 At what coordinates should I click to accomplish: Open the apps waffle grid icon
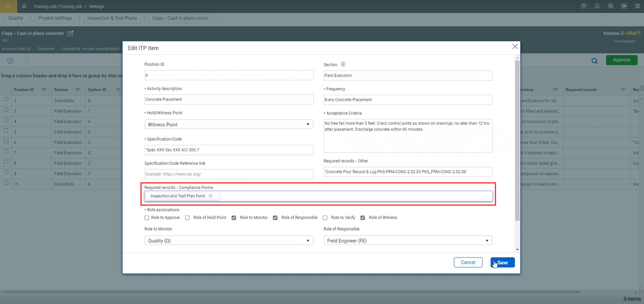click(x=637, y=6)
